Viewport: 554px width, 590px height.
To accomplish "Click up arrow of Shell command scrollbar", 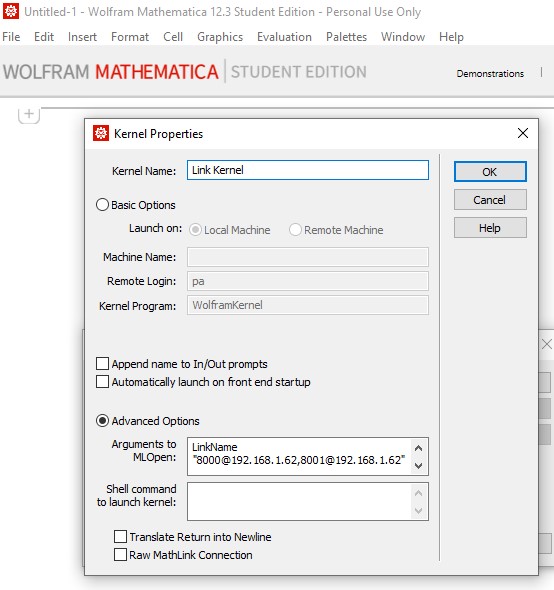I will click(x=419, y=493).
